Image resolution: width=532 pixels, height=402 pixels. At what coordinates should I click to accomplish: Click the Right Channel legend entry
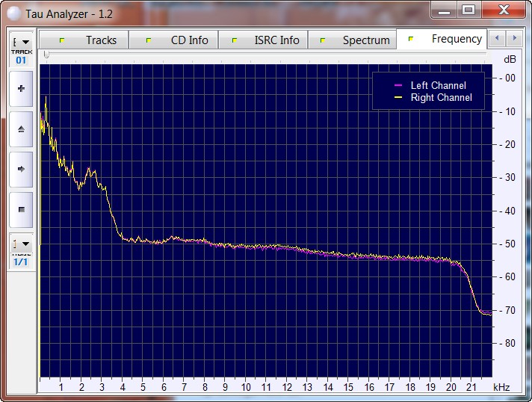441,98
